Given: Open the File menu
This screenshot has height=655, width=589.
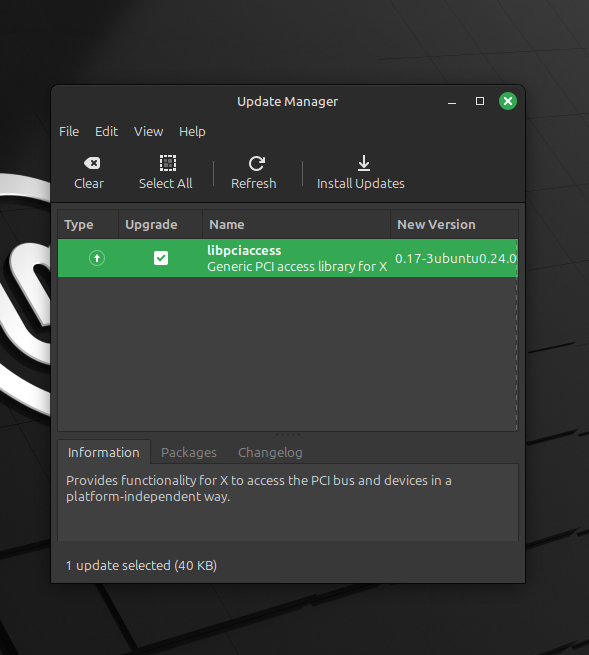Looking at the screenshot, I should point(69,132).
